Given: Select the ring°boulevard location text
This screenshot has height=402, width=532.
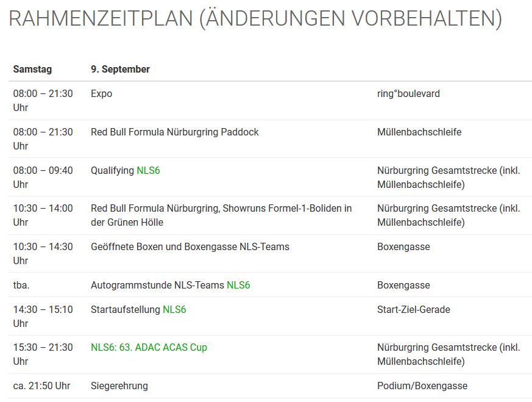Looking at the screenshot, I should [408, 93].
